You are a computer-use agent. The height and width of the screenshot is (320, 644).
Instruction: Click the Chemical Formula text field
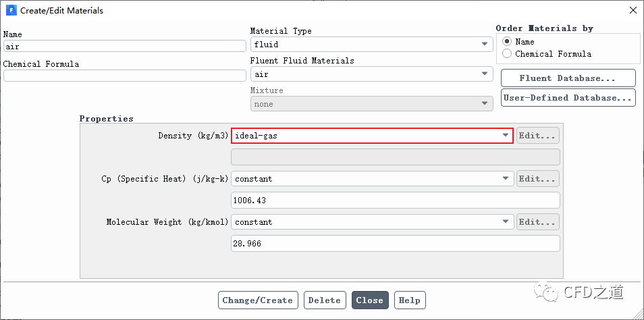(125, 76)
